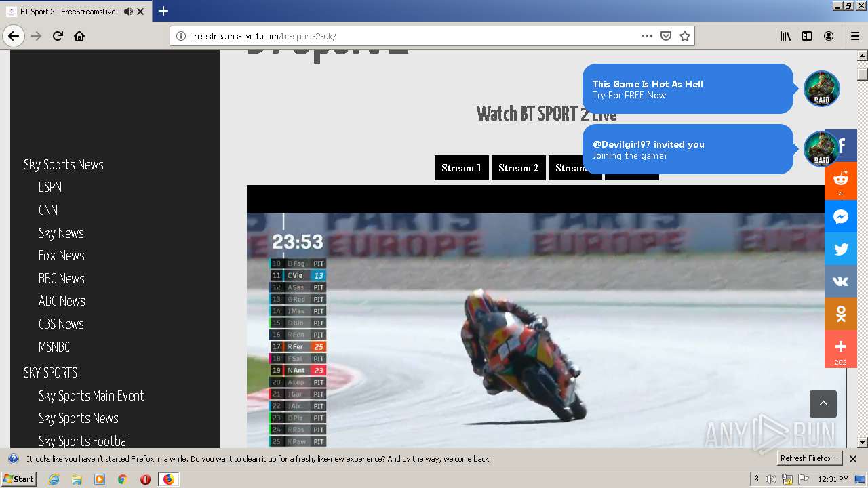Open a new browser tab
This screenshot has height=488, width=868.
(x=163, y=11)
